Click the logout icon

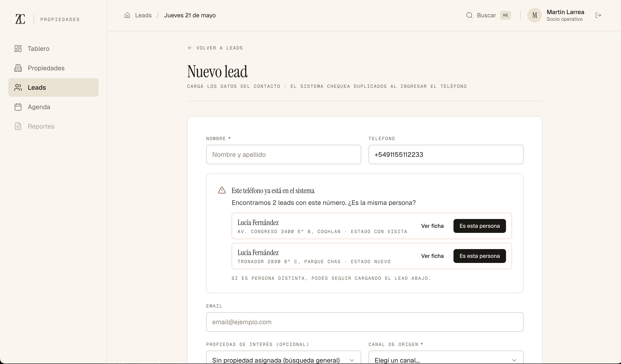point(598,15)
